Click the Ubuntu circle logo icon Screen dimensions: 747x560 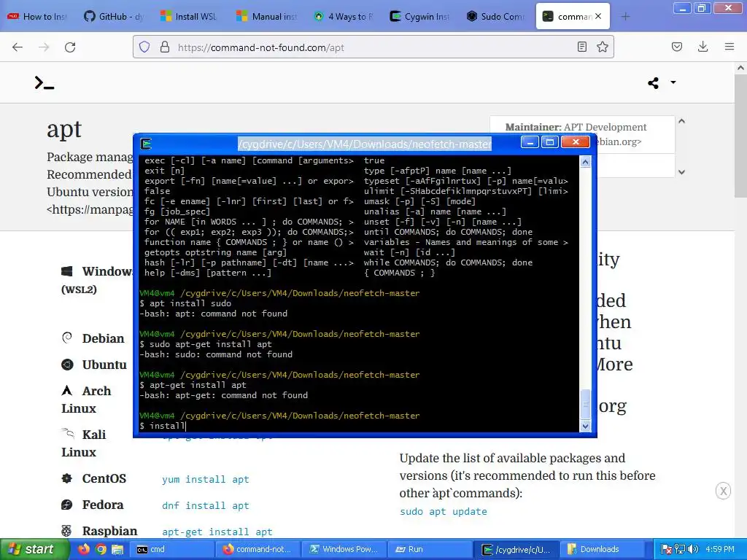[67, 365]
